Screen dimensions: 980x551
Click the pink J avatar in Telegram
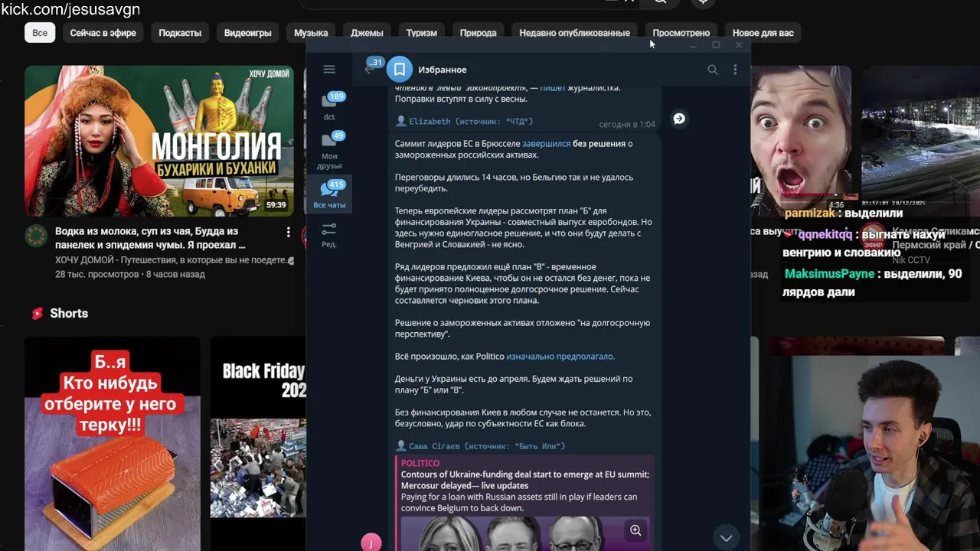coord(371,543)
